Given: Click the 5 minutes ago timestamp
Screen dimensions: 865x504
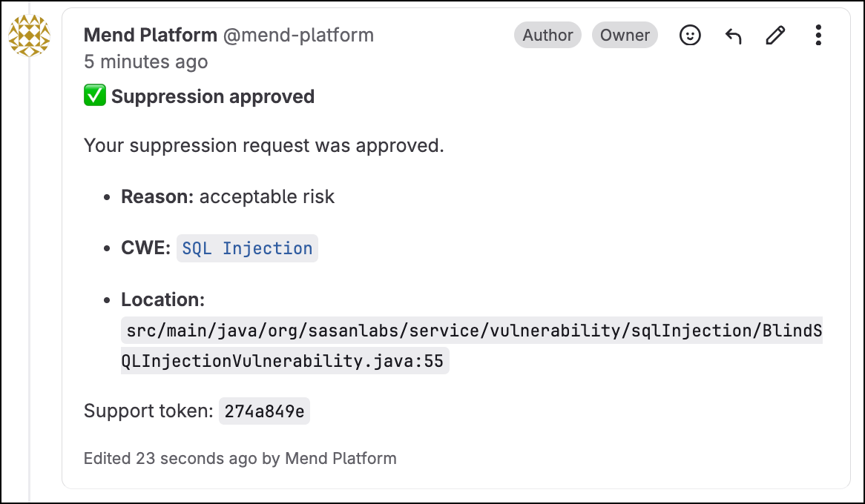Looking at the screenshot, I should tap(145, 62).
